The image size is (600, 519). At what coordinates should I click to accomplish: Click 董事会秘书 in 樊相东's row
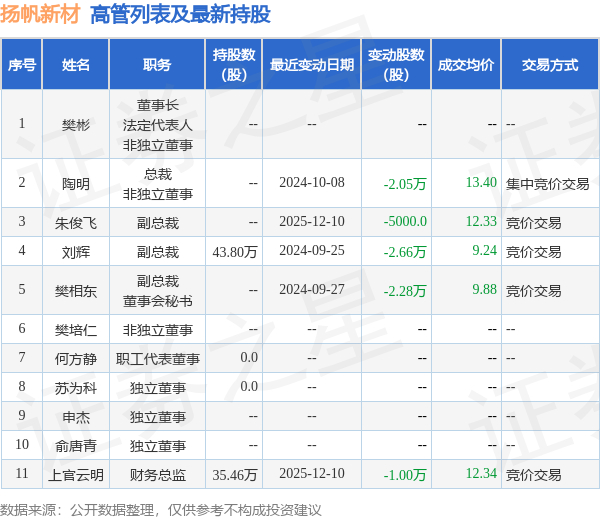pos(158,301)
